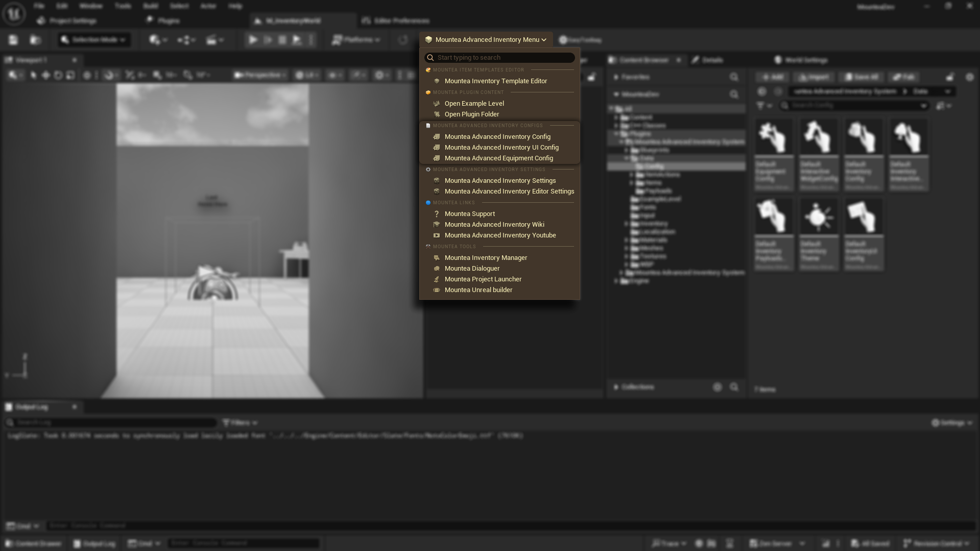Switch to the Plugins tab

click(x=163, y=21)
